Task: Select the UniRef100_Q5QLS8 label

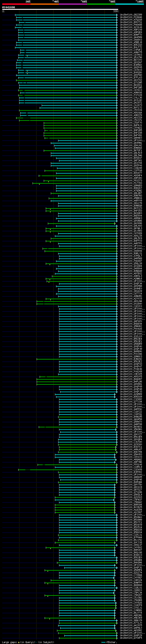Action: [x=131, y=263]
